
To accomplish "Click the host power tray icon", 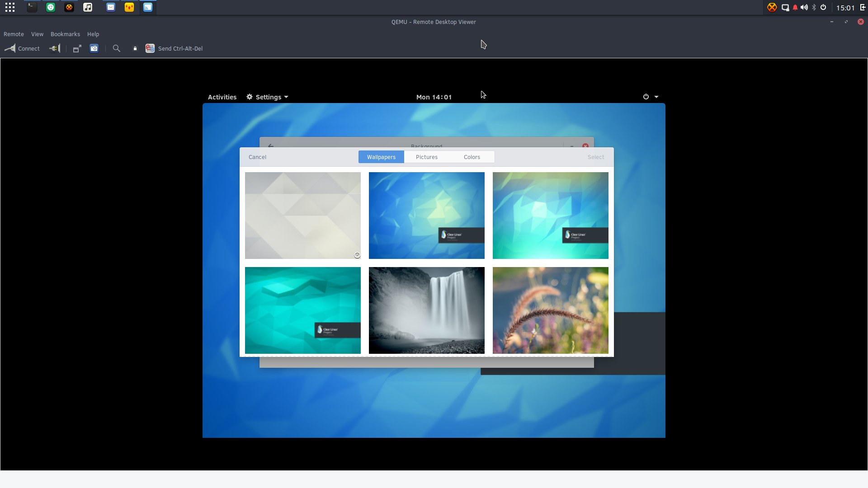I will pyautogui.click(x=823, y=7).
